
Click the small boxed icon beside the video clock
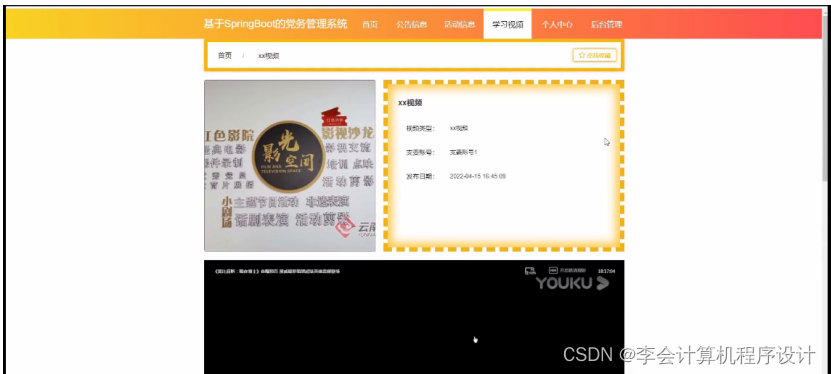(553, 271)
